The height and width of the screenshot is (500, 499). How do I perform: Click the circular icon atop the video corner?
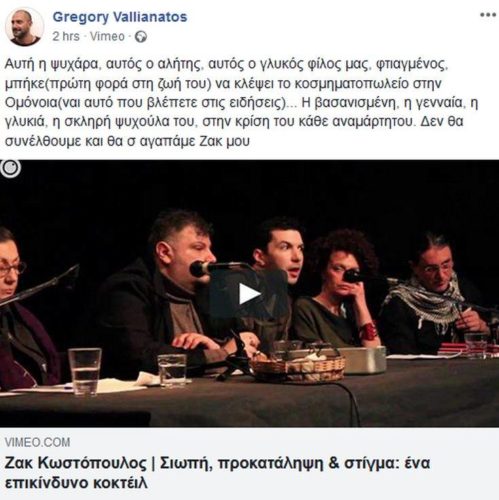(x=10, y=168)
